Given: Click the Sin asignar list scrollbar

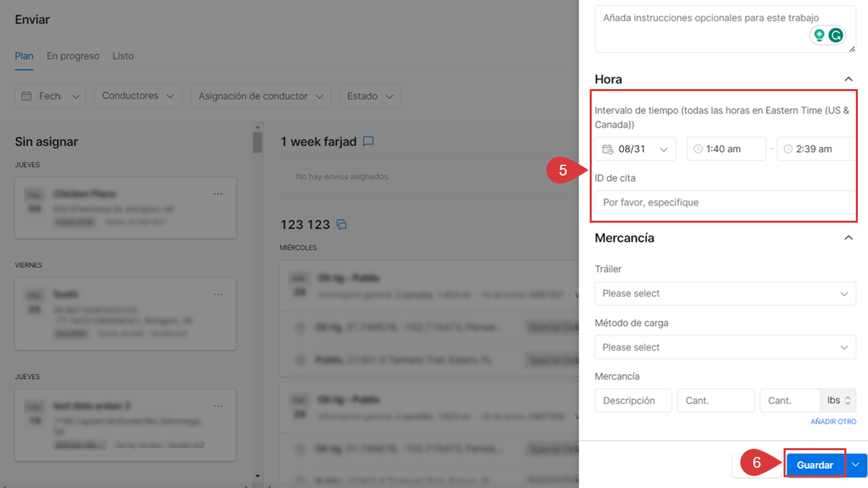Looking at the screenshot, I should tap(257, 143).
